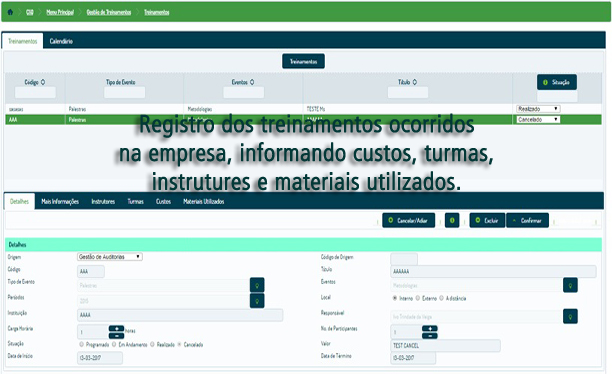Switch to the Calendário tab
This screenshot has width=612, height=374.
[x=61, y=41]
